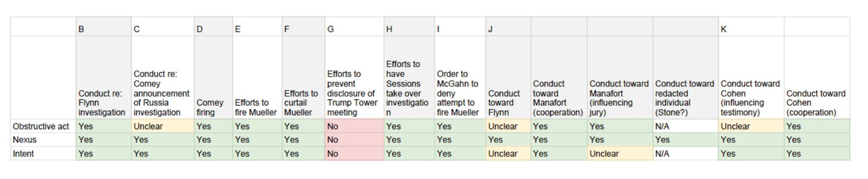Click the 'Efforts to curtail Mueller' header

pyautogui.click(x=303, y=78)
